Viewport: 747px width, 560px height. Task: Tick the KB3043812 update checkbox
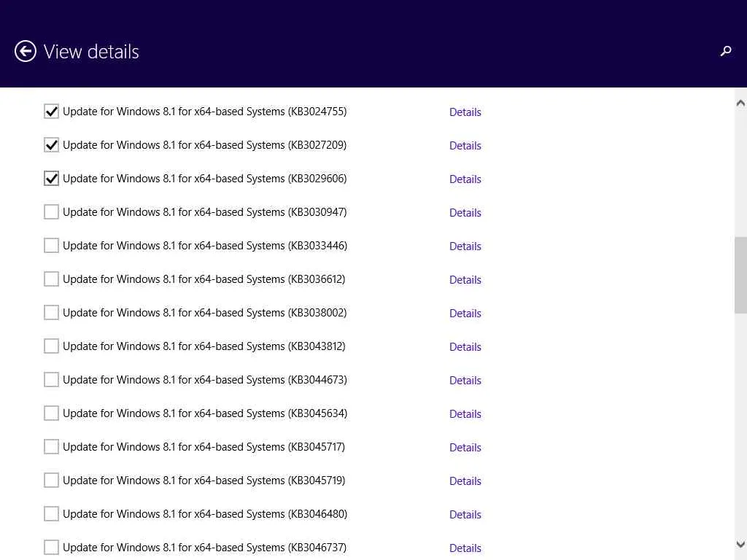pyautogui.click(x=51, y=346)
